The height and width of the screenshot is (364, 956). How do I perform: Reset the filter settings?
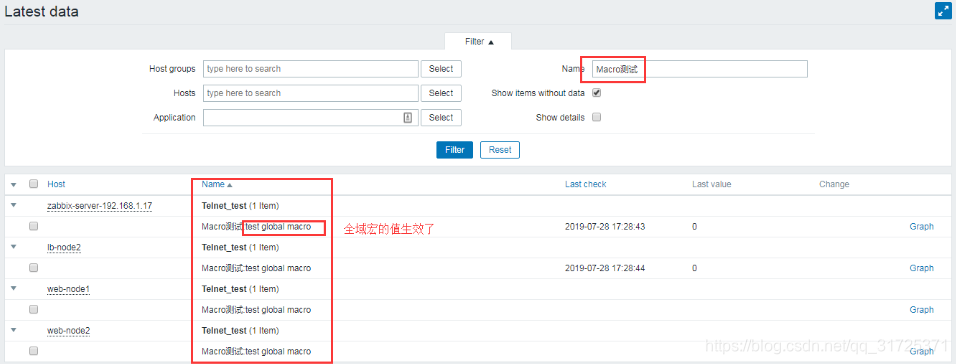[x=500, y=150]
